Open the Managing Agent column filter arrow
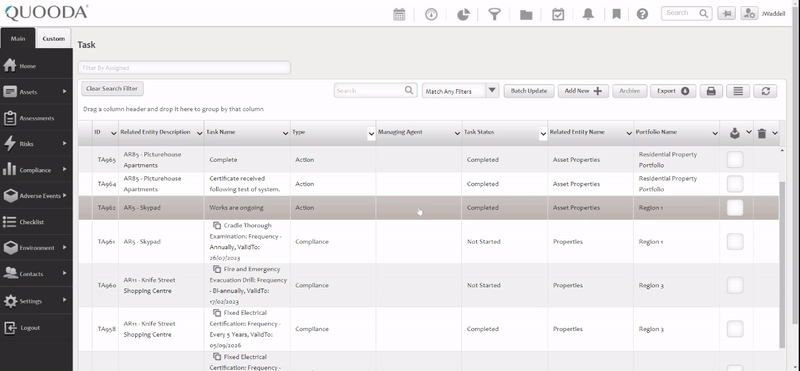The width and height of the screenshot is (800, 371). tap(457, 133)
